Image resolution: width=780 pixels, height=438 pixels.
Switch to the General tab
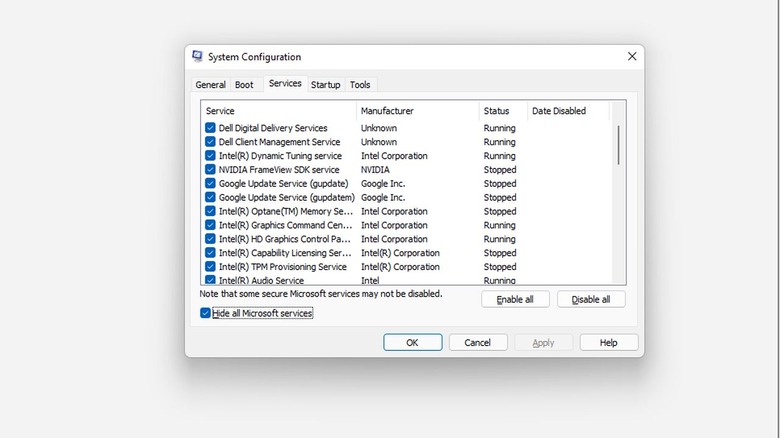pyautogui.click(x=210, y=85)
